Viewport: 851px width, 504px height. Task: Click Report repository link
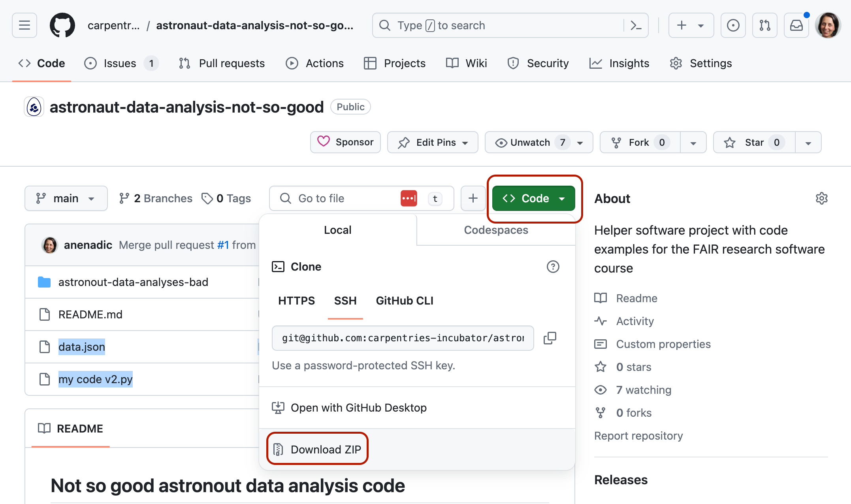[x=638, y=436]
